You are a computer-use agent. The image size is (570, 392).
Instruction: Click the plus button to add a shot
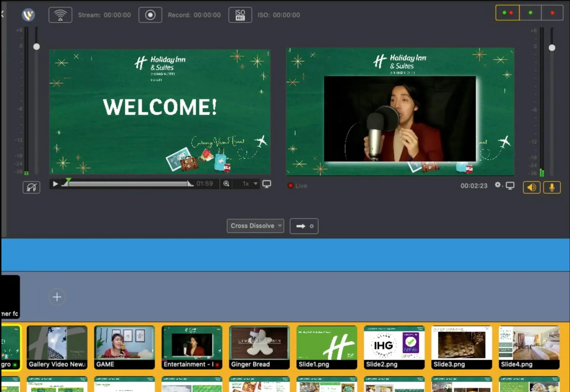57,297
